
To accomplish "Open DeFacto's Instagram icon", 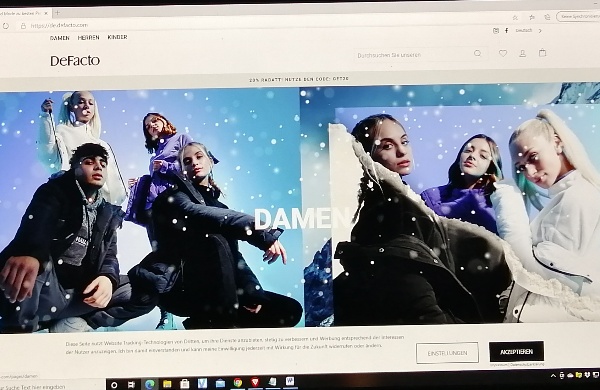I will 496,31.
